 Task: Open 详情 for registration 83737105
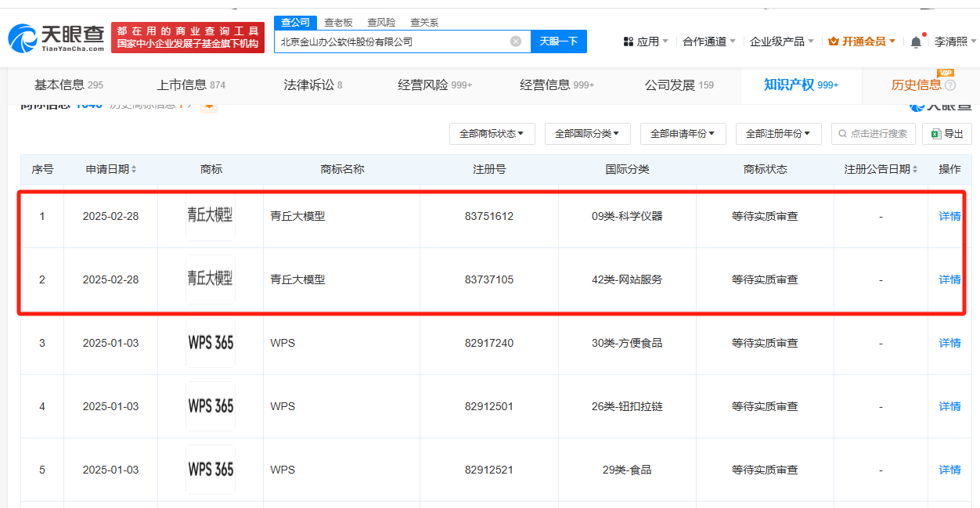point(949,279)
